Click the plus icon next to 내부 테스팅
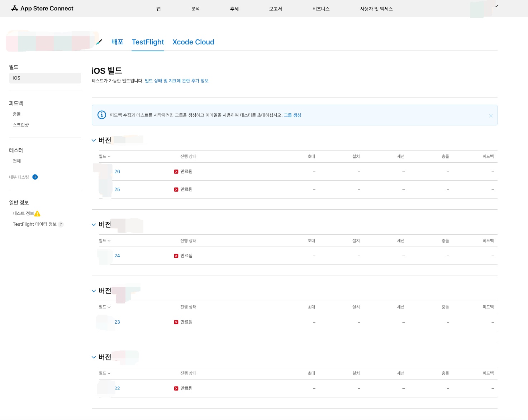The image size is (528, 420). [35, 177]
